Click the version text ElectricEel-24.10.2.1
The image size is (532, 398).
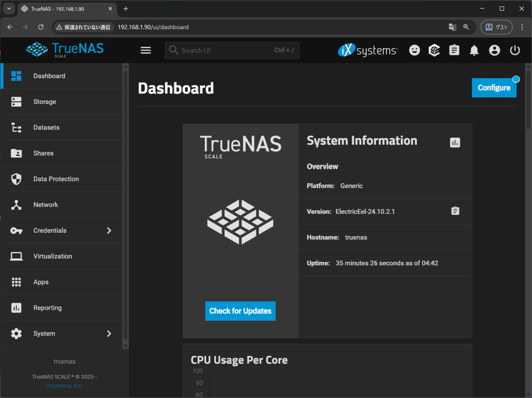coord(365,211)
